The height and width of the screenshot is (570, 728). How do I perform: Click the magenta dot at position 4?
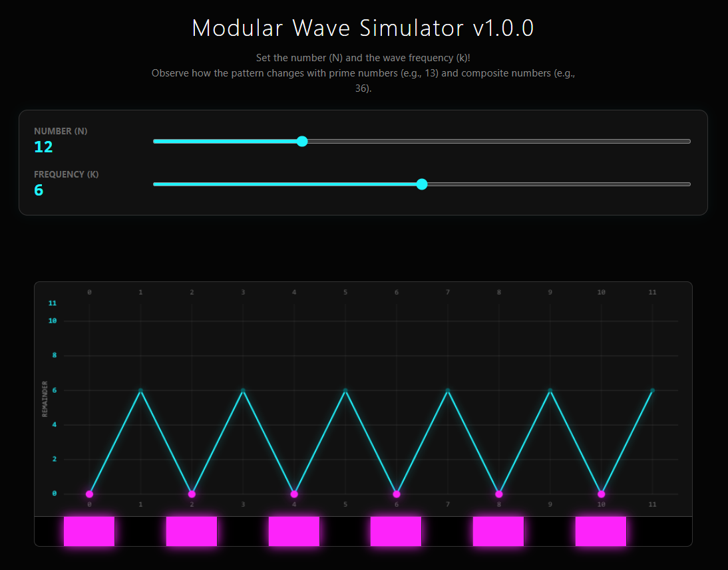(x=294, y=494)
